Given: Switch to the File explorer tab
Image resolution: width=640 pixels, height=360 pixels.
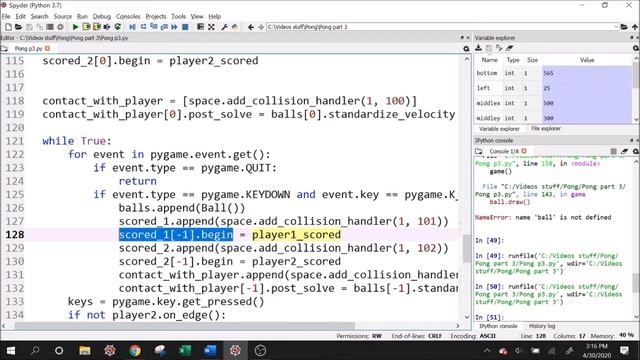Looking at the screenshot, I should pos(546,129).
